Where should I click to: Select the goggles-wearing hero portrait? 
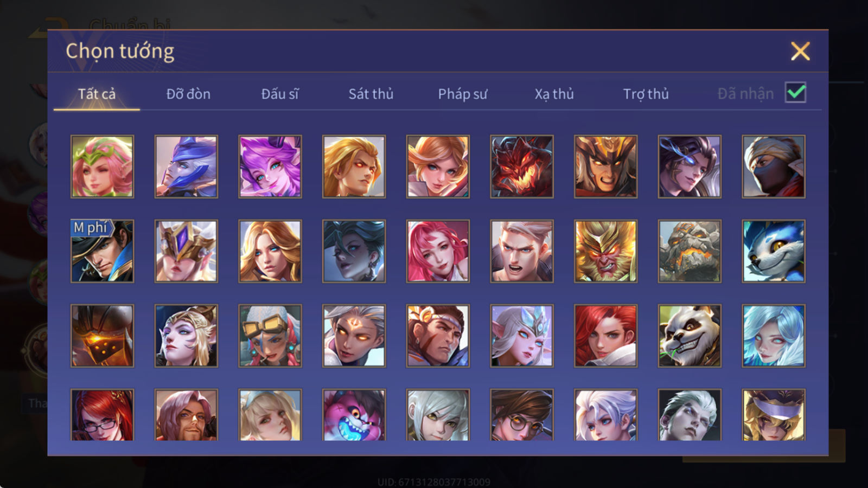270,336
